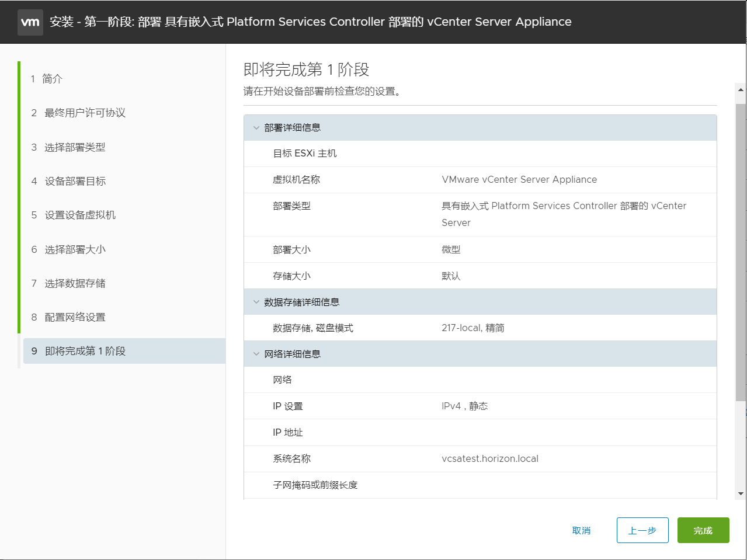Click the vcsatest.horizon.local value
747x560 pixels.
pos(490,459)
